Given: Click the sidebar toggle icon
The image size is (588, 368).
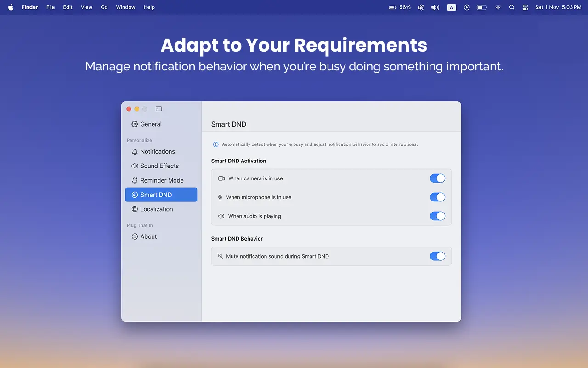Looking at the screenshot, I should (x=158, y=109).
